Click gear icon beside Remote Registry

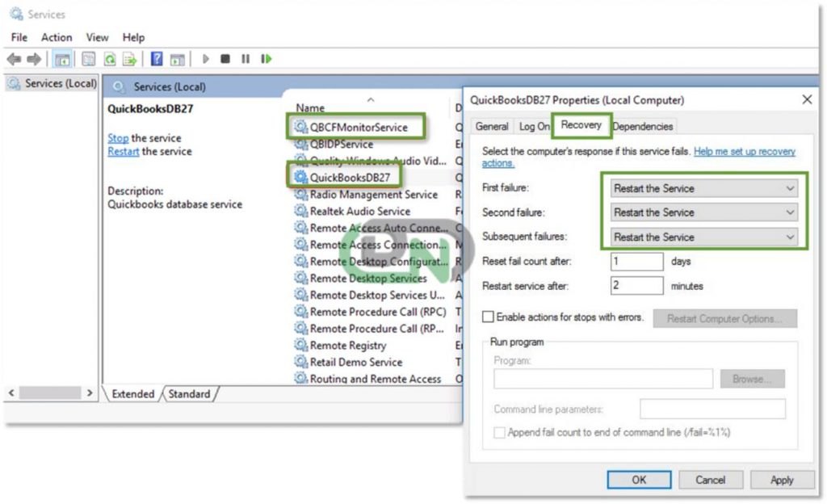point(300,346)
